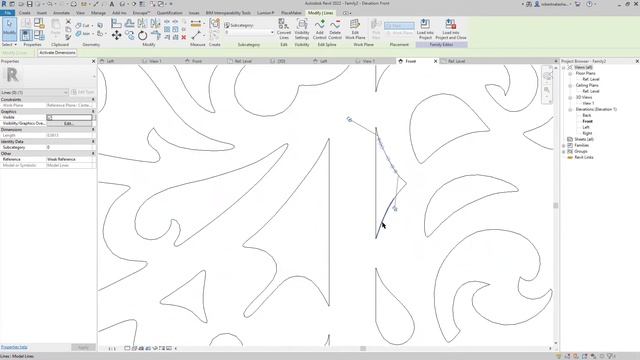
Task: Click the Mirror Pick Axis icon
Action: coord(142,24)
